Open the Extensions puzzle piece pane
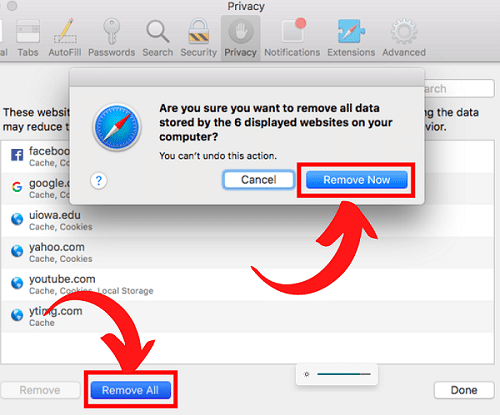The width and height of the screenshot is (500, 415). [351, 38]
